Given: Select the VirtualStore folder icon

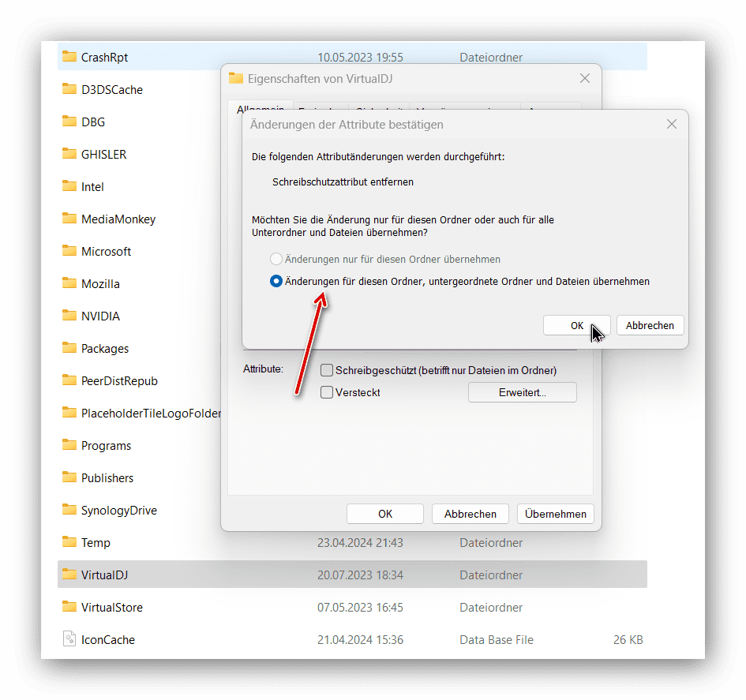Looking at the screenshot, I should click(x=69, y=606).
